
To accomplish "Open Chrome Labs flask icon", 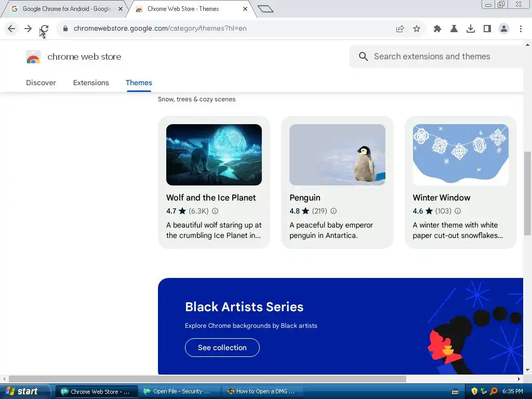I will (x=454, y=29).
